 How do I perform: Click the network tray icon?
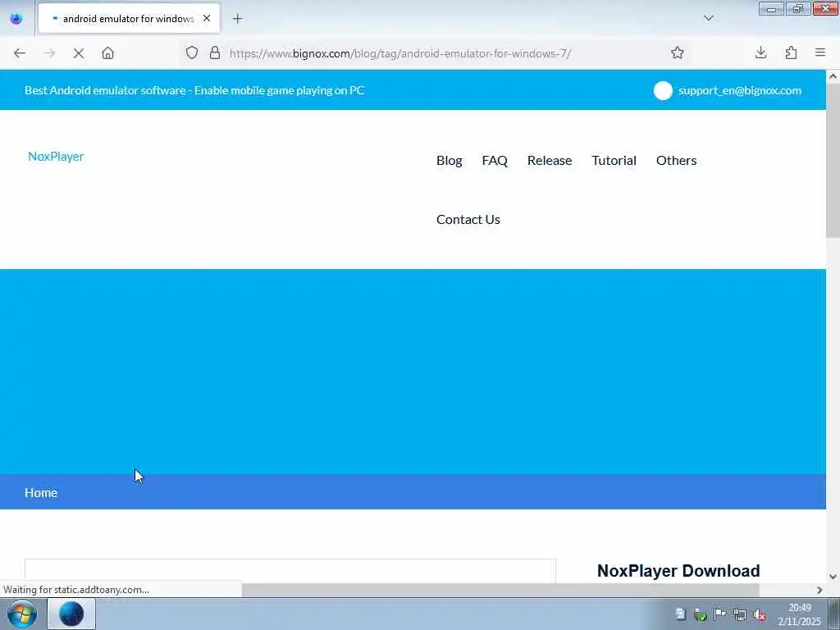coord(740,614)
